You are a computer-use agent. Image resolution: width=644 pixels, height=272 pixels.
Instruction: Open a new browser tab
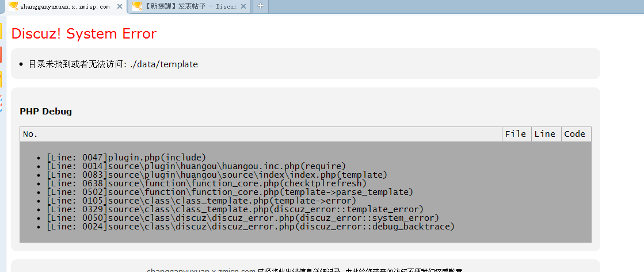click(260, 6)
